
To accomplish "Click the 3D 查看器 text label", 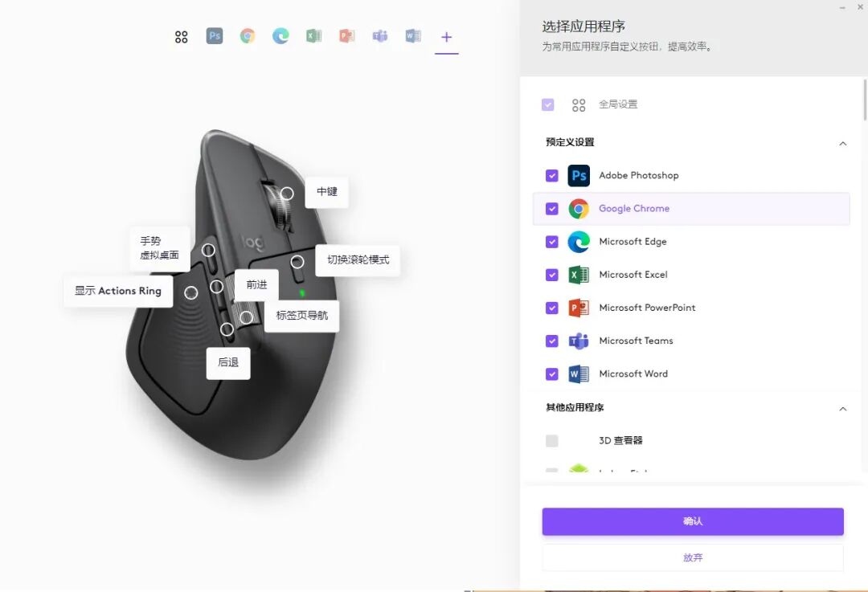I will (x=620, y=441).
